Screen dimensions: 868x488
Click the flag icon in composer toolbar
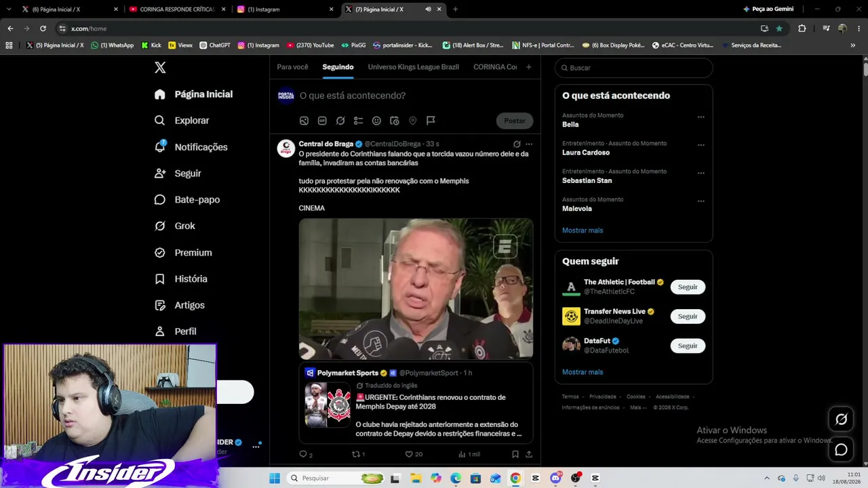pos(431,121)
